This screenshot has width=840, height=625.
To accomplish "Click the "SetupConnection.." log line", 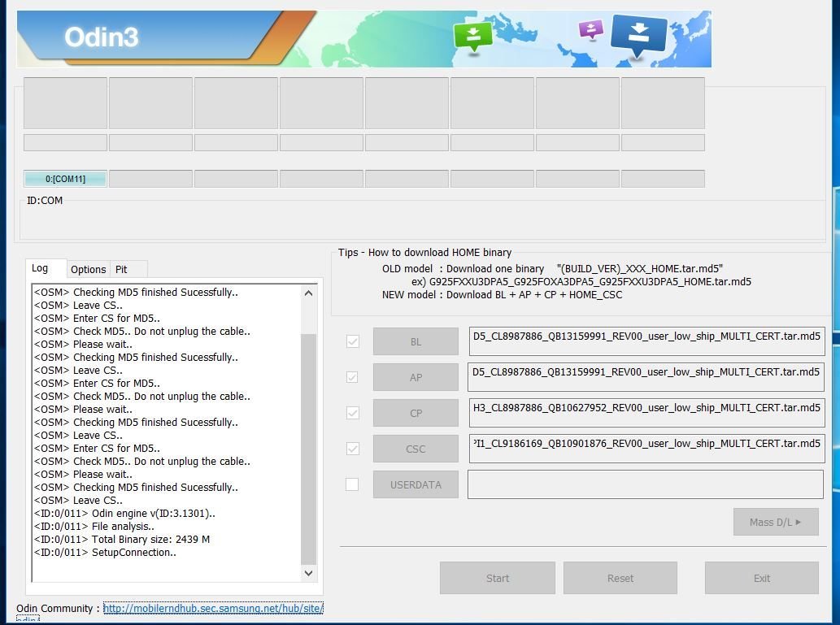I will pyautogui.click(x=105, y=552).
